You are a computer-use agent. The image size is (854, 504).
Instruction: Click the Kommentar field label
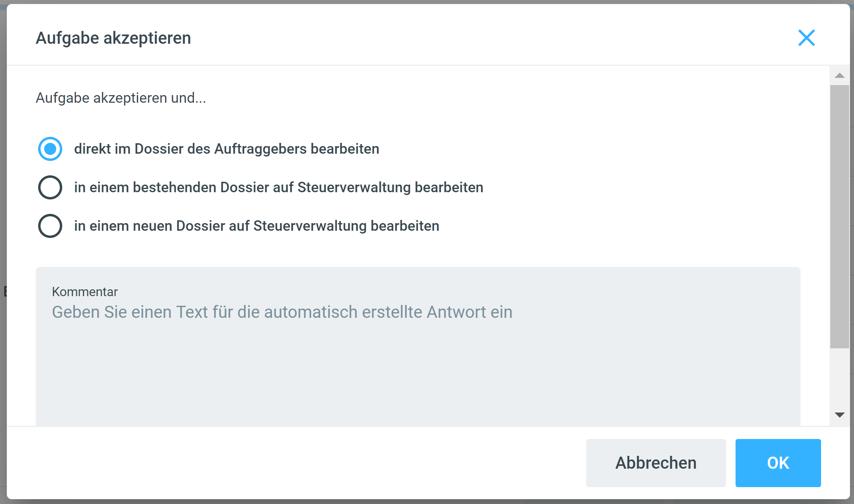(x=85, y=292)
